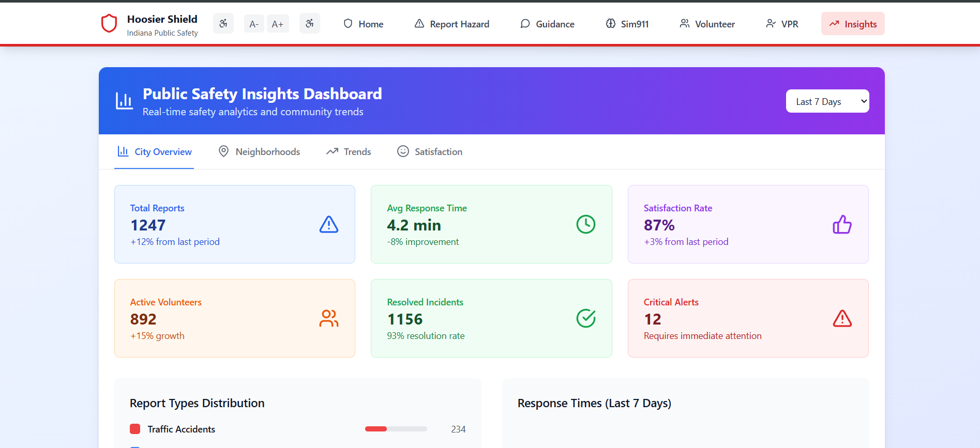Click the red Hoosier Shield logo icon
The width and height of the screenshot is (980, 448).
[x=109, y=24]
